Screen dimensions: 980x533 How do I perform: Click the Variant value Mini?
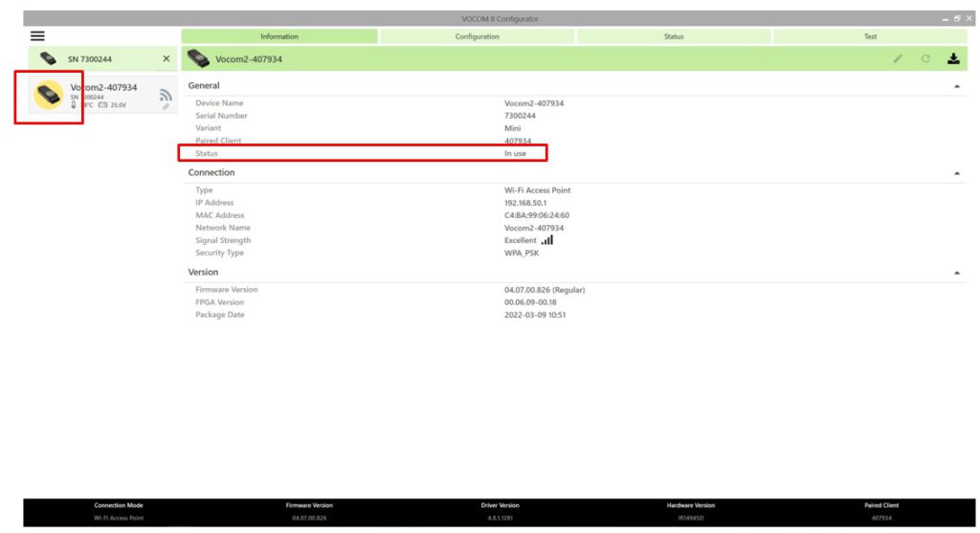point(513,128)
